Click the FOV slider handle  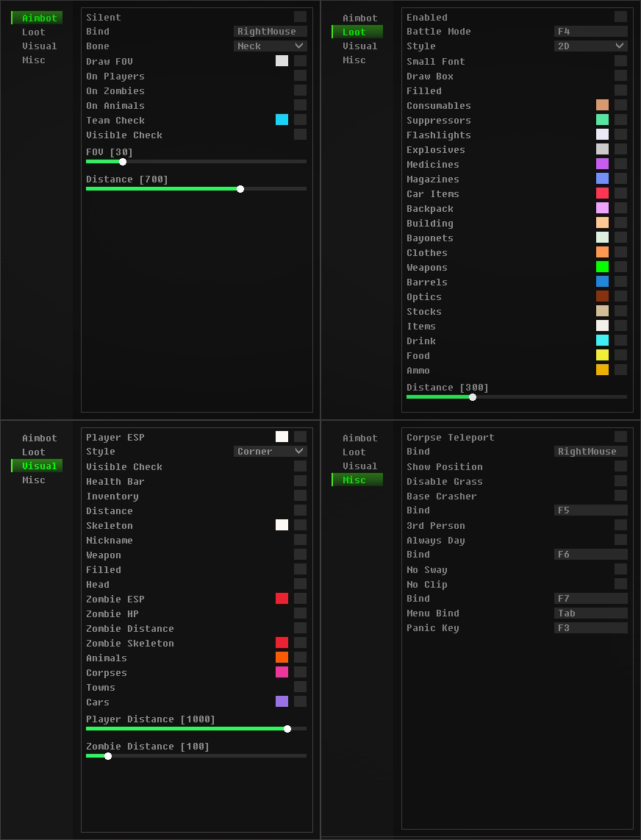pos(123,162)
